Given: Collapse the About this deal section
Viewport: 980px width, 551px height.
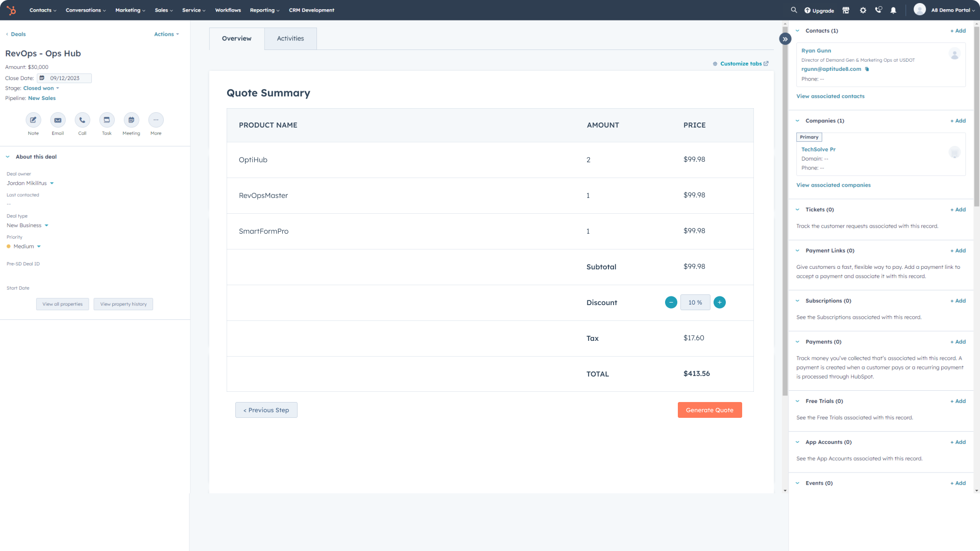Looking at the screenshot, I should [x=8, y=157].
